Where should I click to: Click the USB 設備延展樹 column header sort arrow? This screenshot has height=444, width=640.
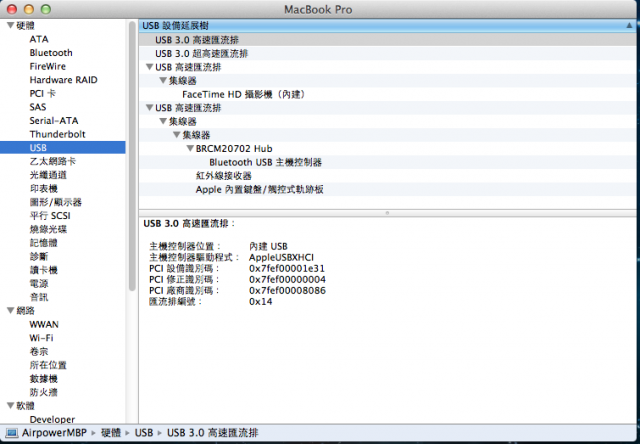click(629, 26)
